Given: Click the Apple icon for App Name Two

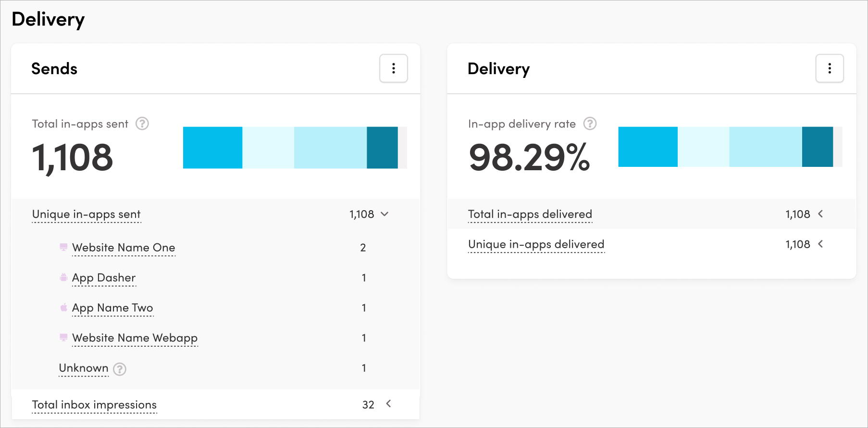Looking at the screenshot, I should [63, 307].
